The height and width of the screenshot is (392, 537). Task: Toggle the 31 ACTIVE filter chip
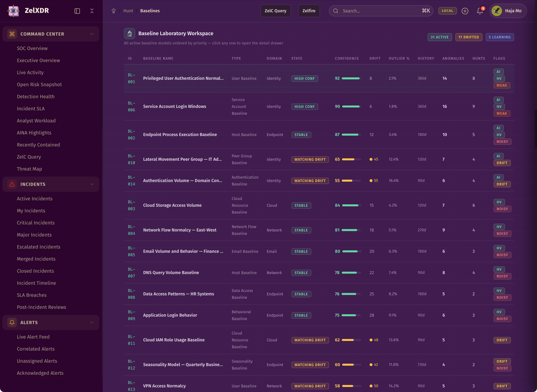click(x=439, y=37)
